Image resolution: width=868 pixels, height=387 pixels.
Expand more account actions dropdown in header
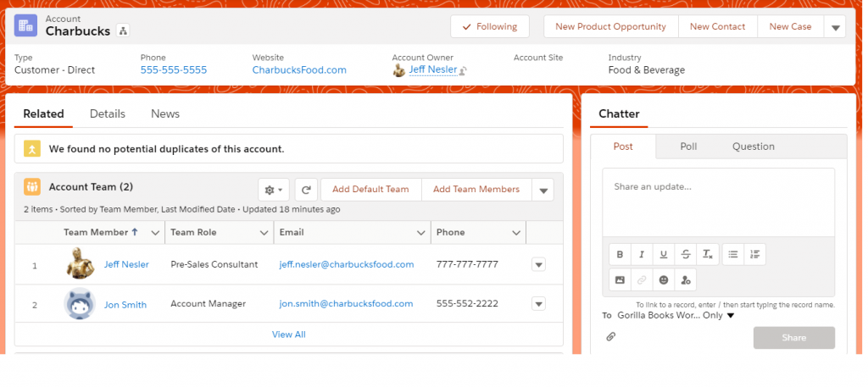(835, 26)
